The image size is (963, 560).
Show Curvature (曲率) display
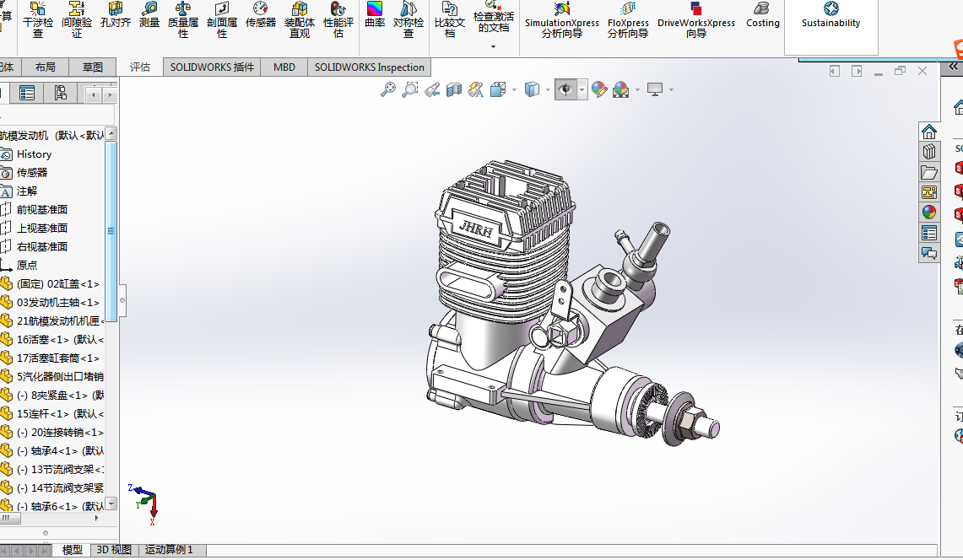(x=375, y=15)
